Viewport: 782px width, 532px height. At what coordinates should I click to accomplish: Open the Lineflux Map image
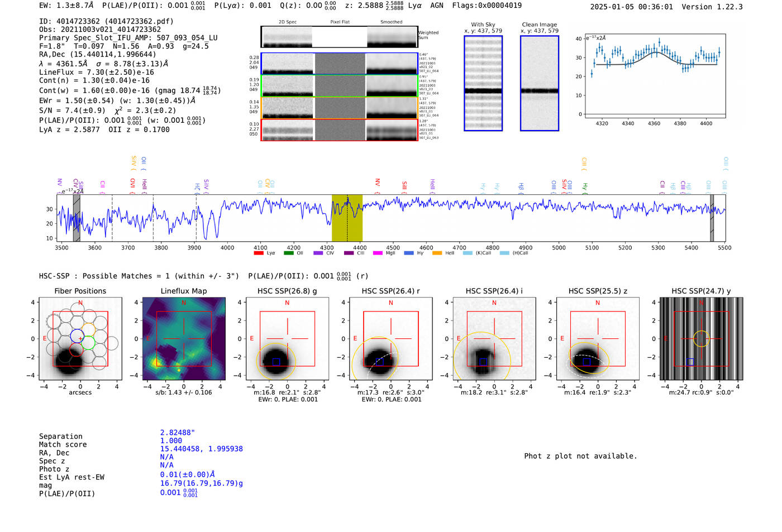point(184,338)
